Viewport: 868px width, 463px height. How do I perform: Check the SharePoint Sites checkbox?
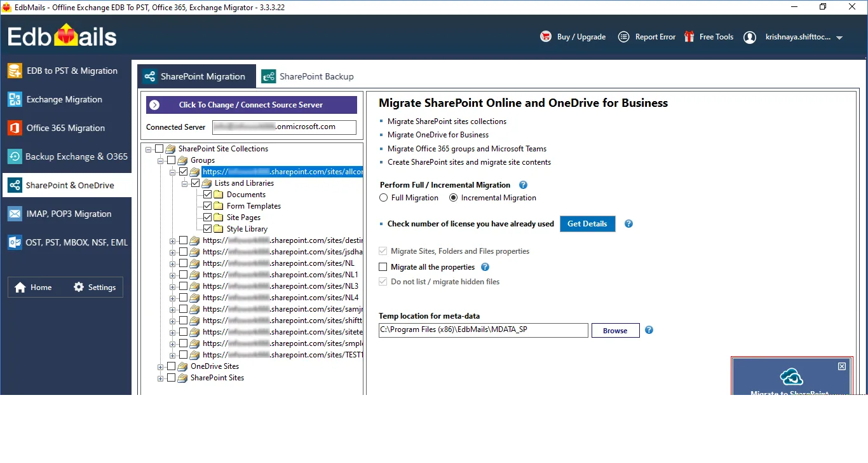(171, 378)
